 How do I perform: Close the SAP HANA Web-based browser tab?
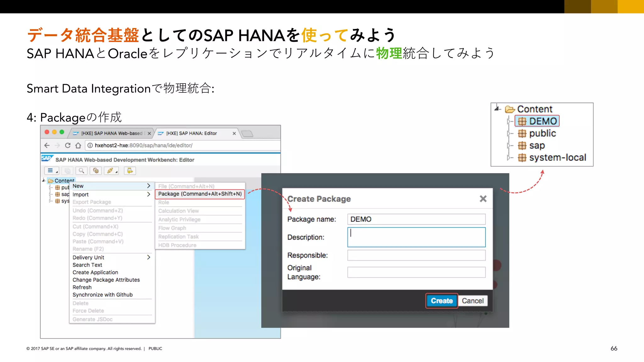[149, 134]
